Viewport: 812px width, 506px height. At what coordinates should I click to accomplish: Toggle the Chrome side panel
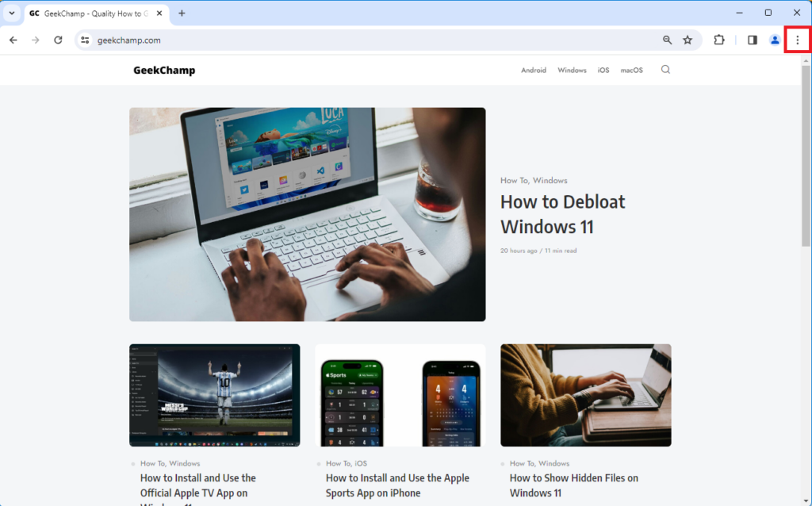753,40
